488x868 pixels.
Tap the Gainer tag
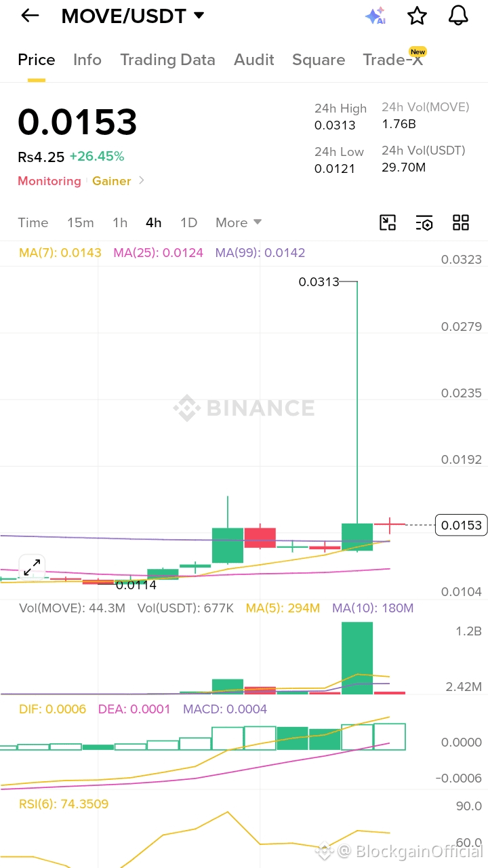click(112, 181)
